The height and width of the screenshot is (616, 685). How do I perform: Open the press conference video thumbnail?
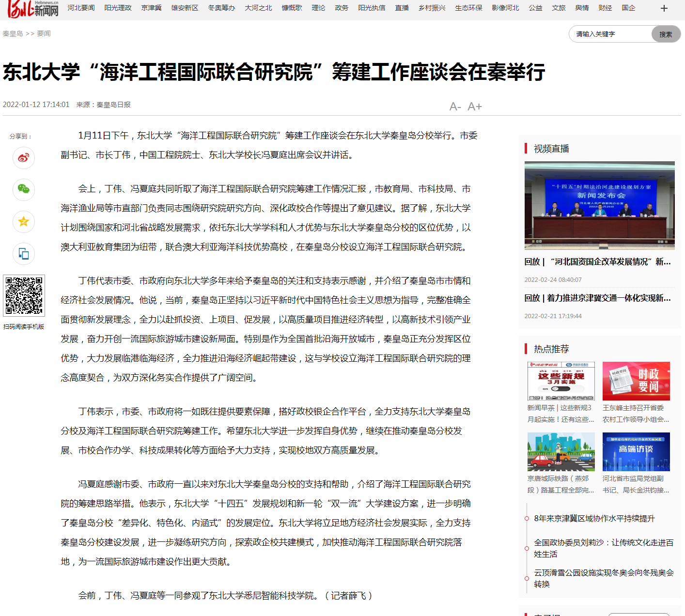(x=600, y=205)
